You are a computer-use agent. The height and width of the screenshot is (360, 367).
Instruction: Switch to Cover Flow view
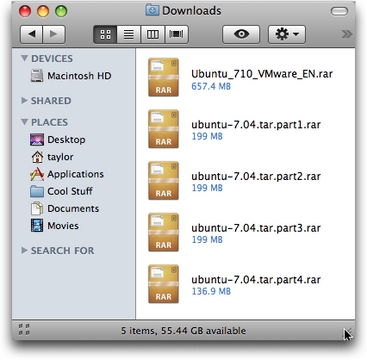coord(176,34)
